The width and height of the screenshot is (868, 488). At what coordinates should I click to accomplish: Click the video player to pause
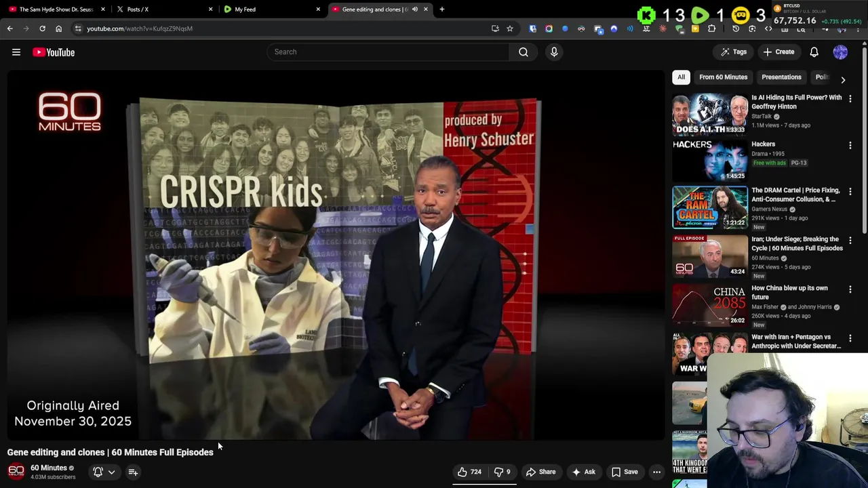336,255
